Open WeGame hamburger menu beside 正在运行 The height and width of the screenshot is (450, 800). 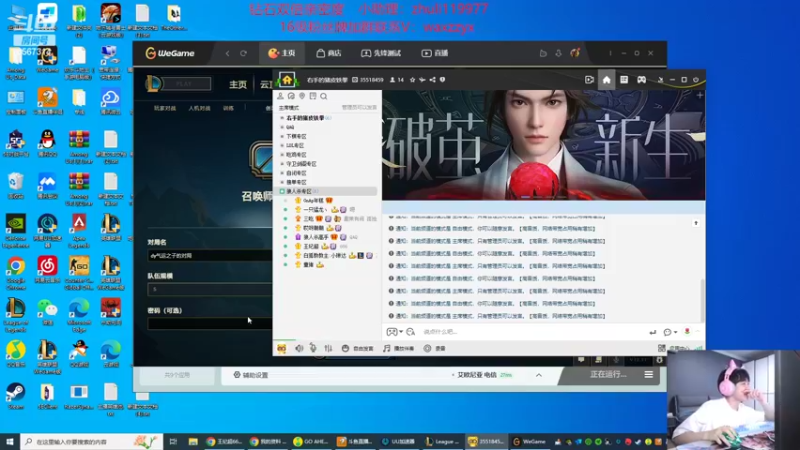[648, 374]
